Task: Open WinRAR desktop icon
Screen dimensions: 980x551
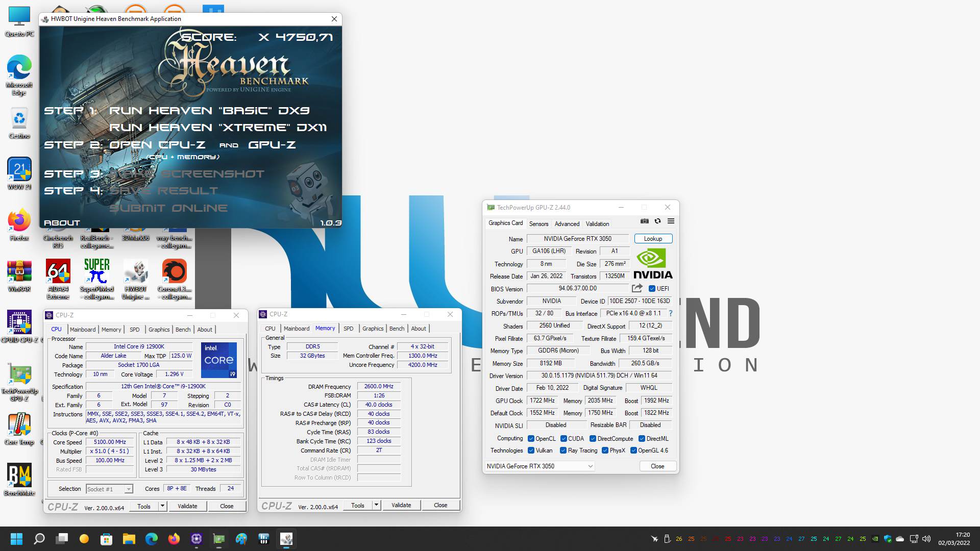Action: tap(19, 275)
